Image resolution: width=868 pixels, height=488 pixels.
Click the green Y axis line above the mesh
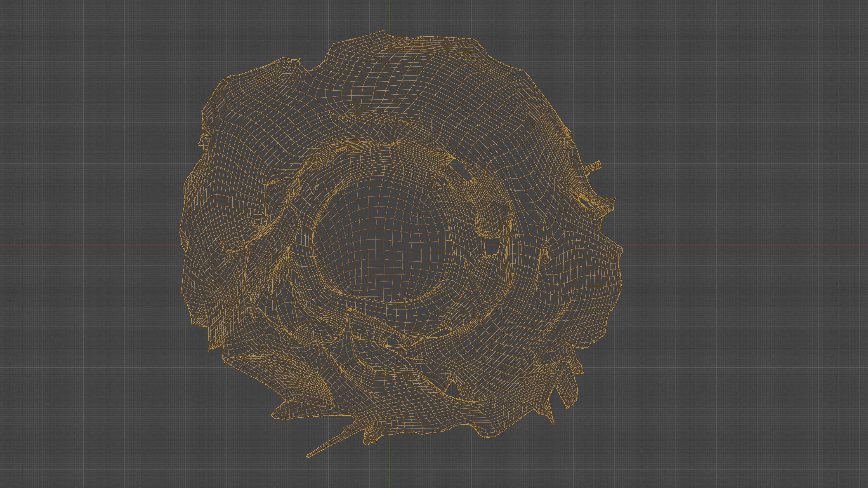coord(390,15)
